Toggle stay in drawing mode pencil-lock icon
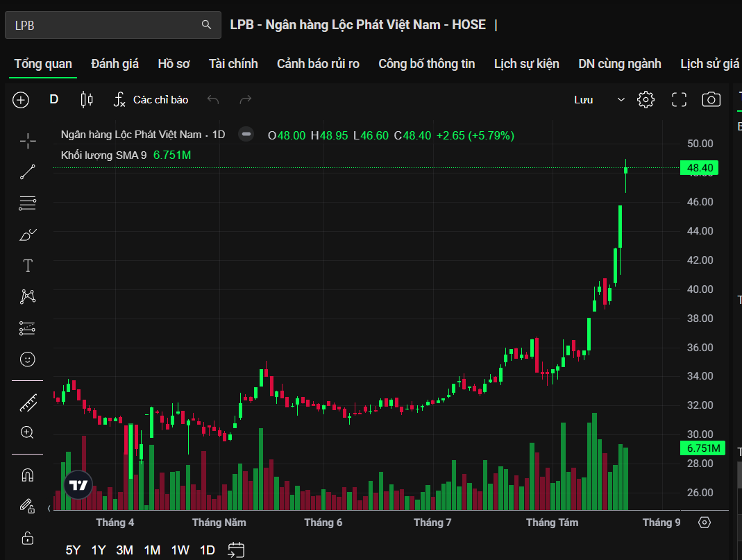The height and width of the screenshot is (560, 742). point(27,506)
